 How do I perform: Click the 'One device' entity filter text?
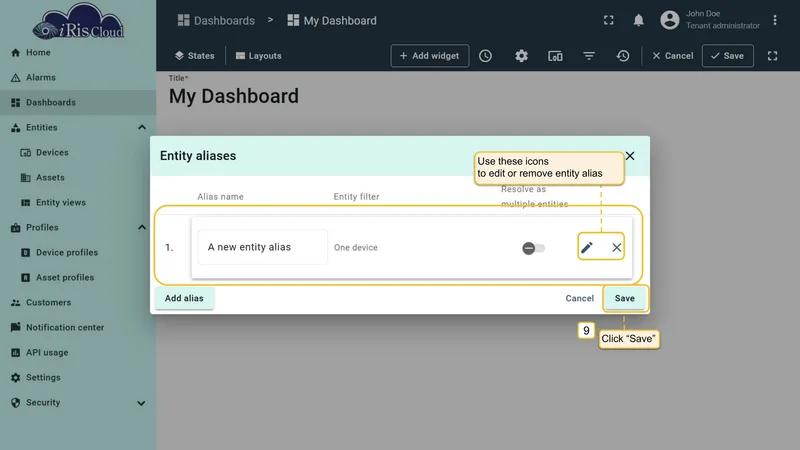click(356, 247)
